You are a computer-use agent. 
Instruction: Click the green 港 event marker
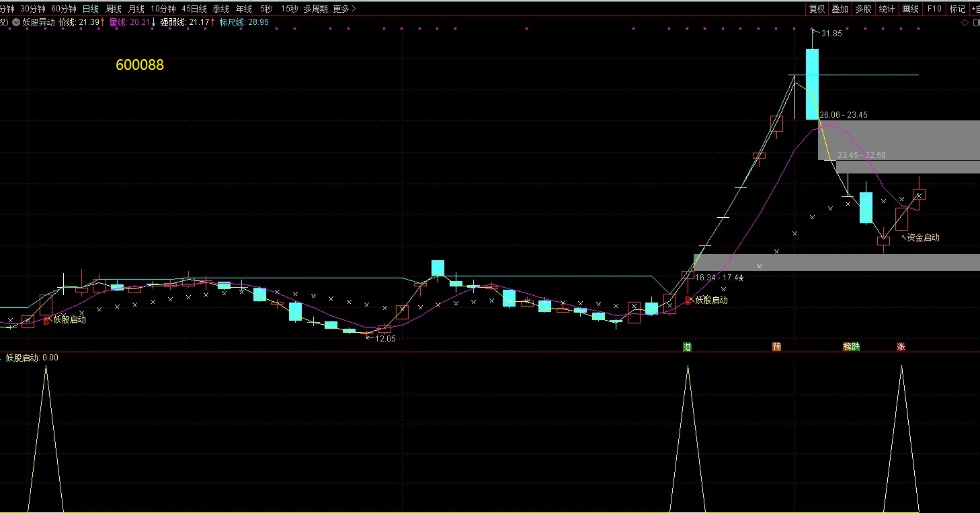687,347
